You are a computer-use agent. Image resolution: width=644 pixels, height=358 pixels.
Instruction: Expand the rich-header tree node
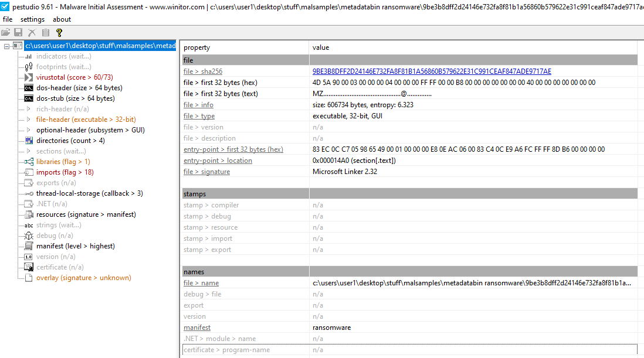tap(28, 109)
